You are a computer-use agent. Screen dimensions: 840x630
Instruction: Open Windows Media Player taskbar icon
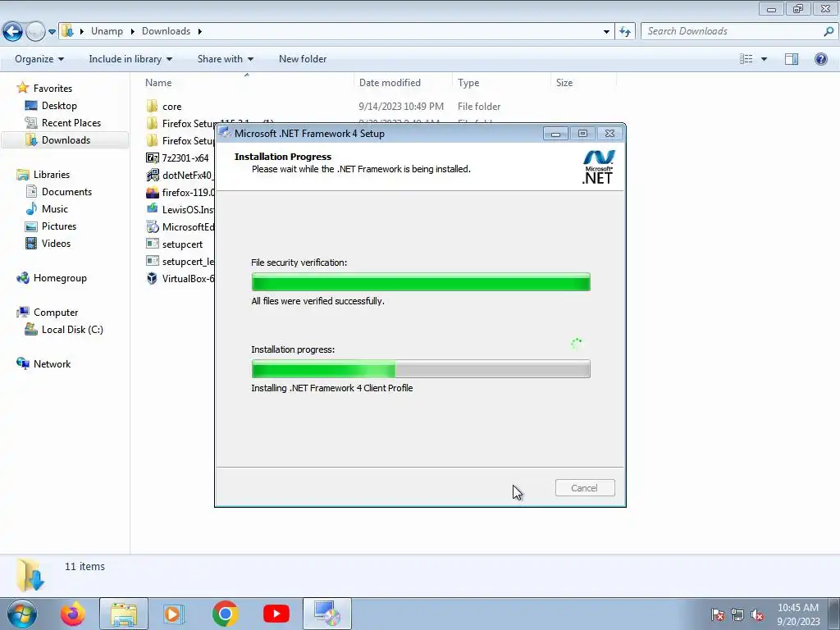(x=174, y=614)
